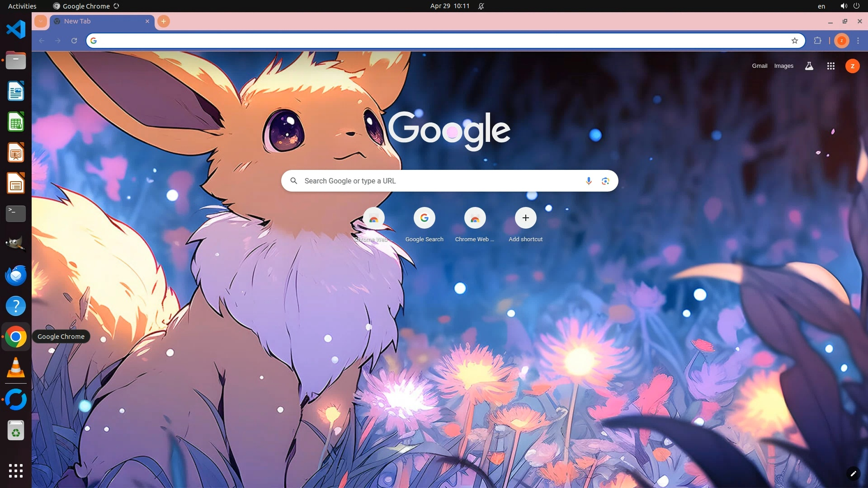868x488 pixels.
Task: Toggle notifications bell in top bar
Action: [x=481, y=6]
